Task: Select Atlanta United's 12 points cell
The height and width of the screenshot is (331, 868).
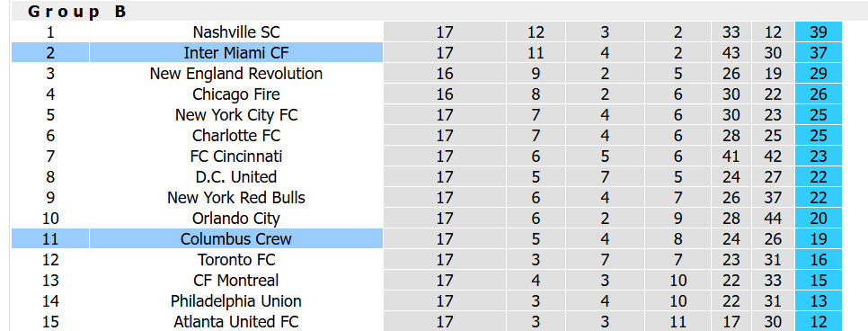Action: click(x=819, y=322)
